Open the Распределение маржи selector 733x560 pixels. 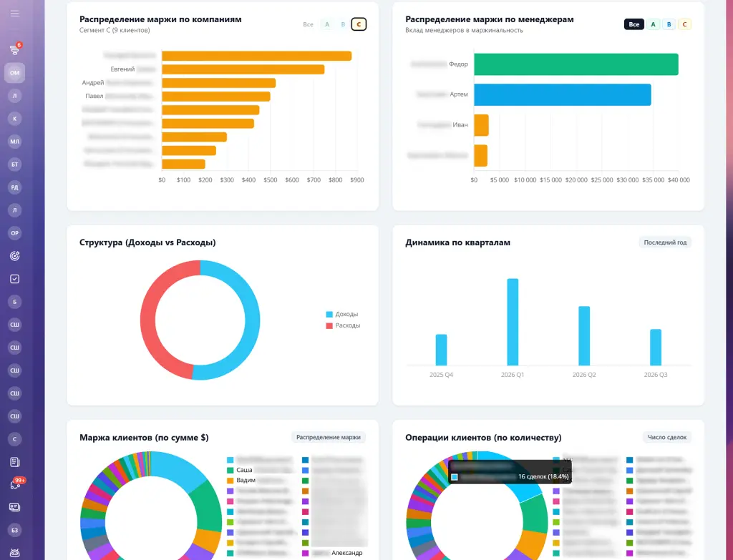328,437
